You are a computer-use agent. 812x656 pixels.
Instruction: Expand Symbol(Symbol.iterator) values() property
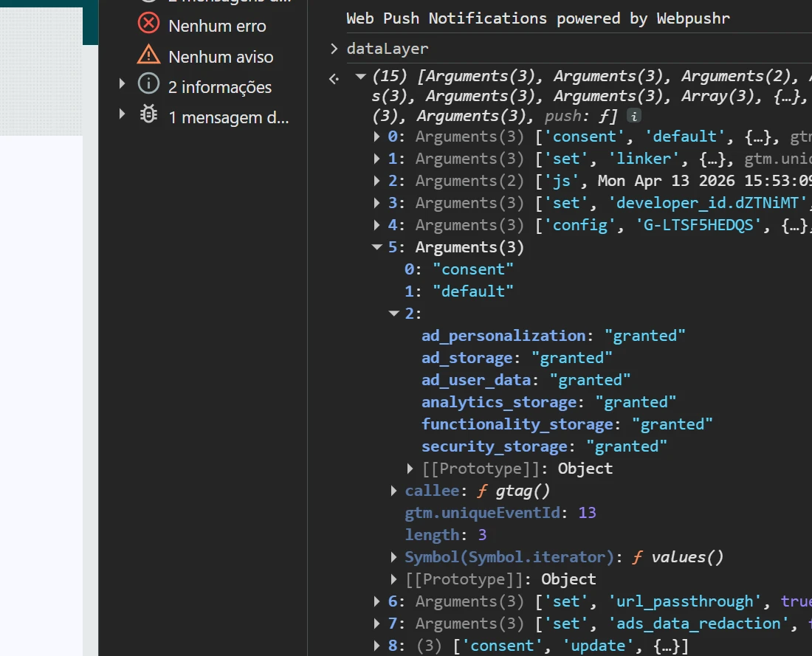(x=394, y=557)
